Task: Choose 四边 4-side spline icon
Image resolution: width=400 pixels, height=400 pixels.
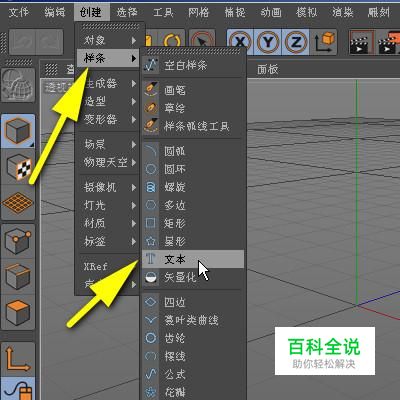Action: pyautogui.click(x=151, y=302)
